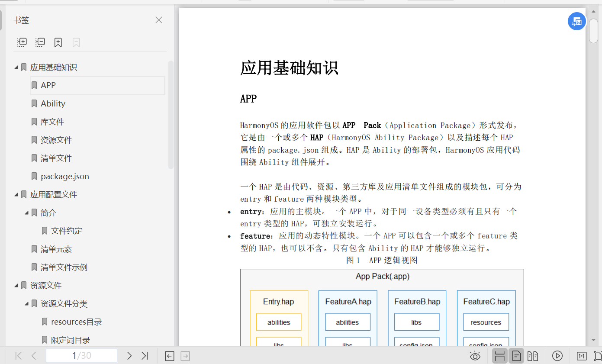The image size is (602, 364).
Task: Click the FeatureA.hap label in diagram
Action: pos(348,302)
